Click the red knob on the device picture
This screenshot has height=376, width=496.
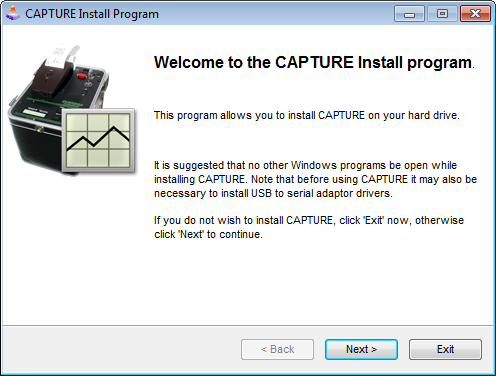tap(81, 76)
